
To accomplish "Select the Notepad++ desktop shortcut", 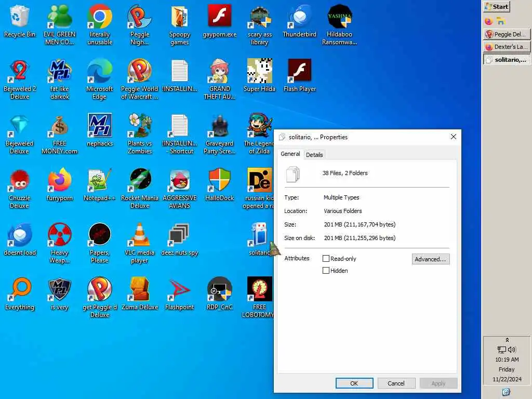I will (x=99, y=185).
